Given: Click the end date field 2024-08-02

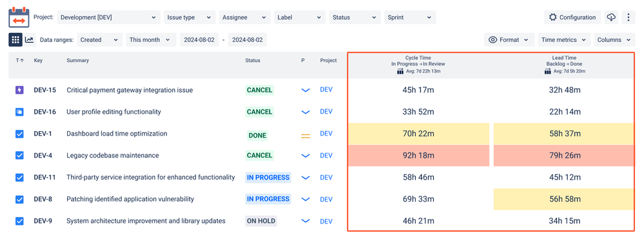Looking at the screenshot, I should point(248,40).
